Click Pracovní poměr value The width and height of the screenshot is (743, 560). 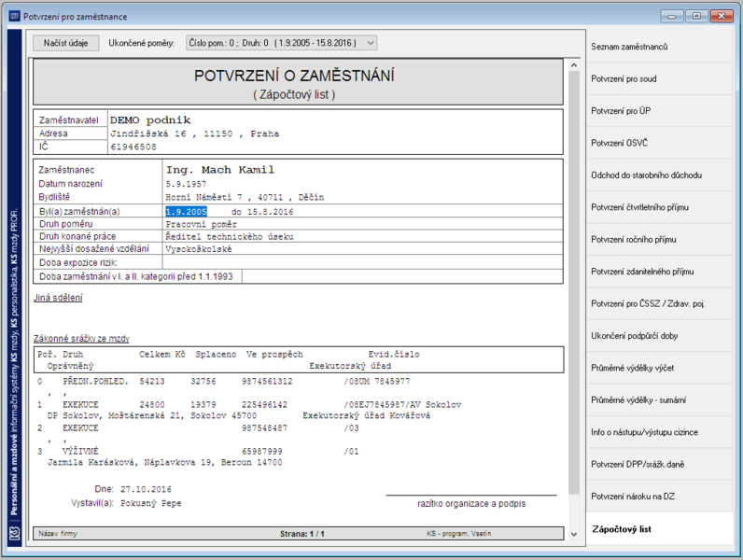(201, 224)
